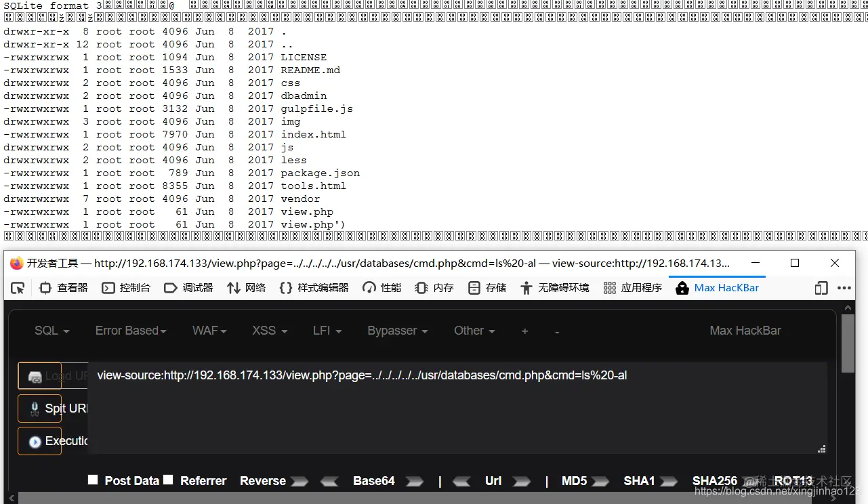Click the img directory name in listing

click(291, 121)
